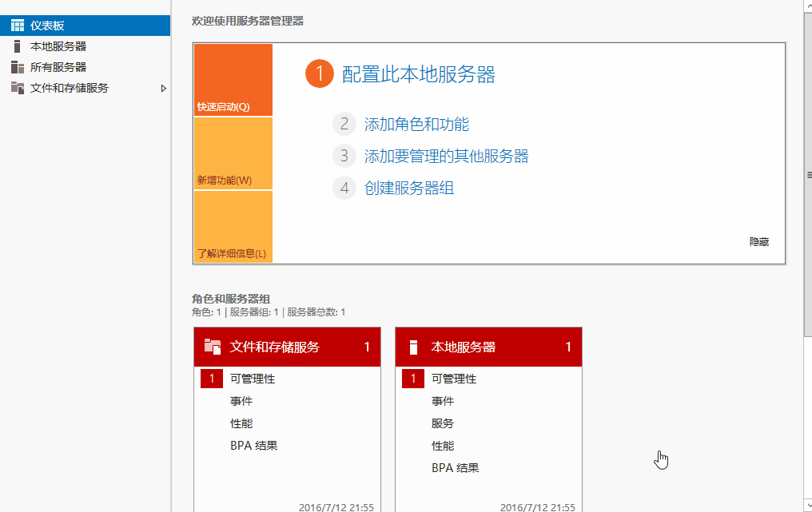Screen dimensions: 812x512
Task: Open 服务 in 本地服务器 tile
Action: [x=443, y=423]
